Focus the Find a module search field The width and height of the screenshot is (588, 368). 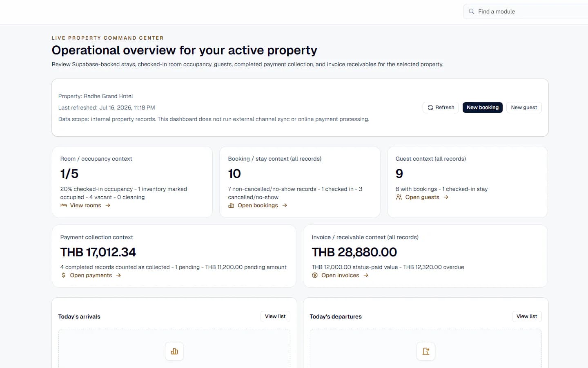[526, 11]
